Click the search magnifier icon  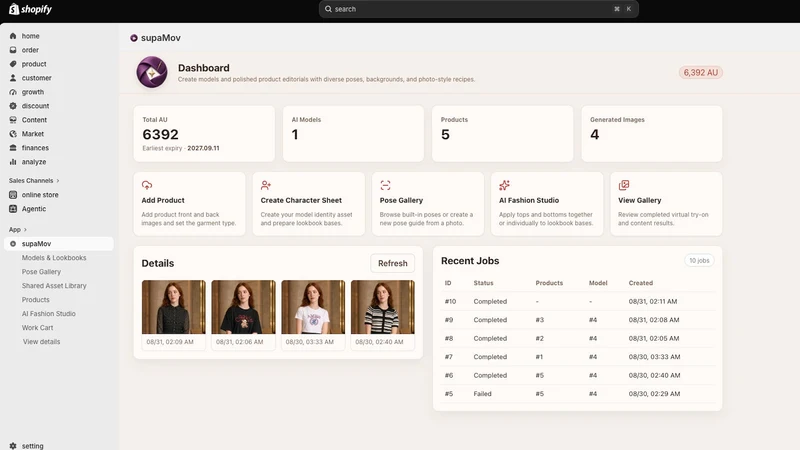(328, 9)
